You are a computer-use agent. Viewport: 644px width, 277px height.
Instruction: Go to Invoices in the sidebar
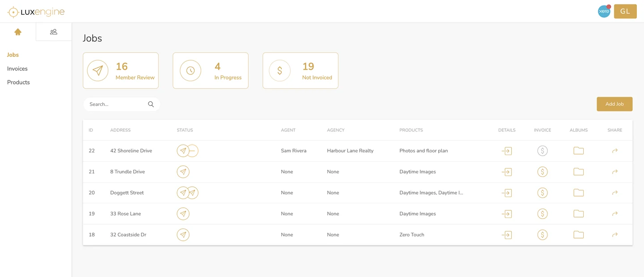point(17,69)
